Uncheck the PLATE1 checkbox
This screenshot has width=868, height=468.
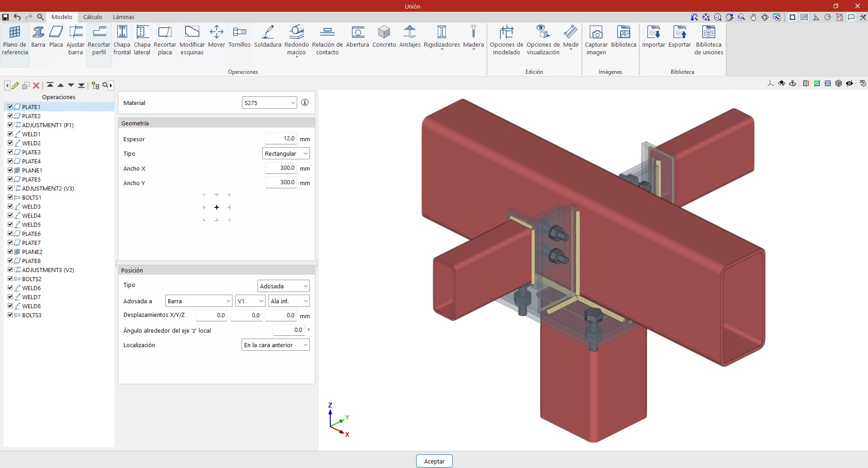click(x=10, y=107)
